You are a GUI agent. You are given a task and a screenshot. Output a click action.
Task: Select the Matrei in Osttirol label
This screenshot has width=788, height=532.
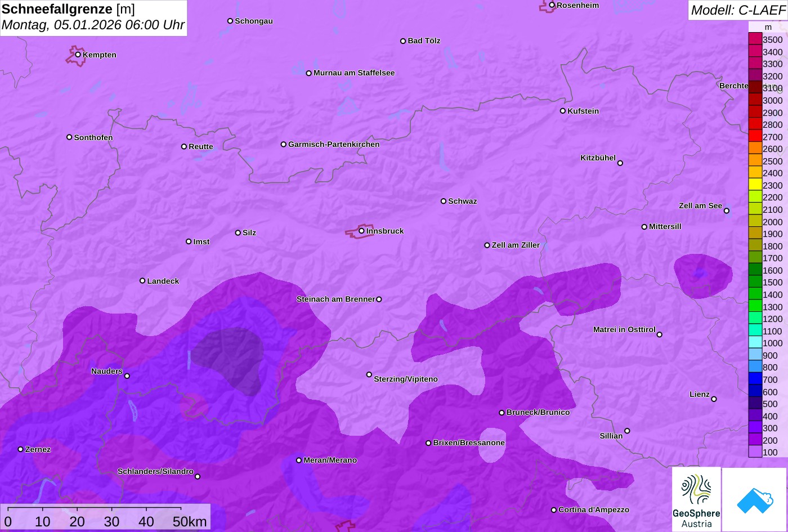click(624, 329)
